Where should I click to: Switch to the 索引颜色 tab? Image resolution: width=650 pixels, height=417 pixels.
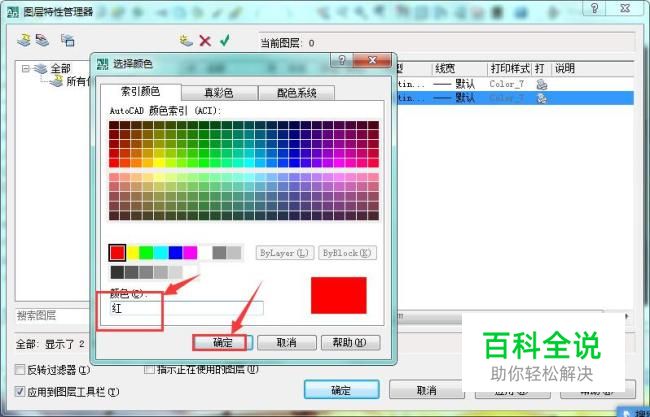(140, 91)
